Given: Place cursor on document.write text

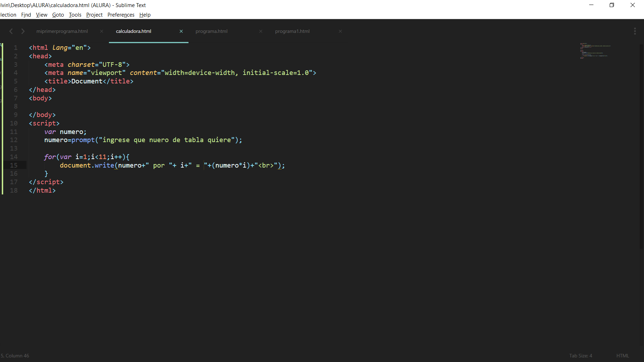Looking at the screenshot, I should pos(87,165).
